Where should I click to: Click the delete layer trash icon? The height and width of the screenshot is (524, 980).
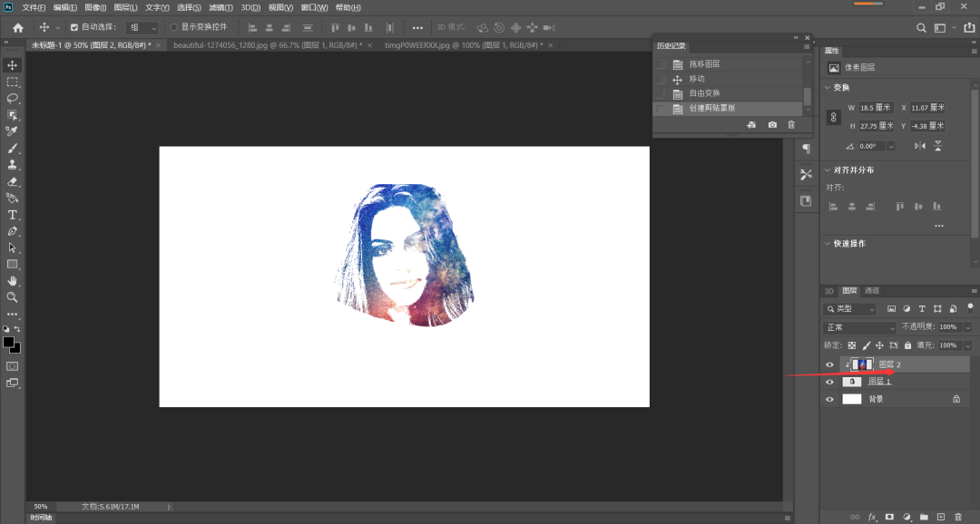(x=957, y=517)
